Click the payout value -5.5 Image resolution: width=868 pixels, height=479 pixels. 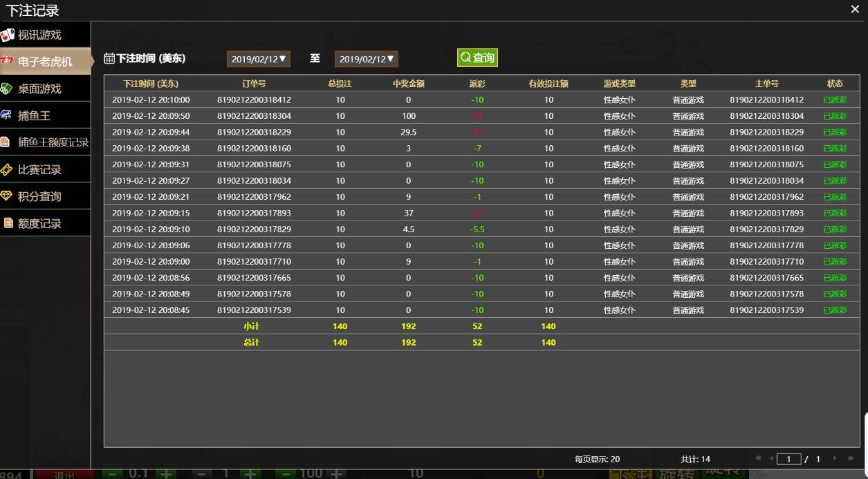click(x=477, y=229)
